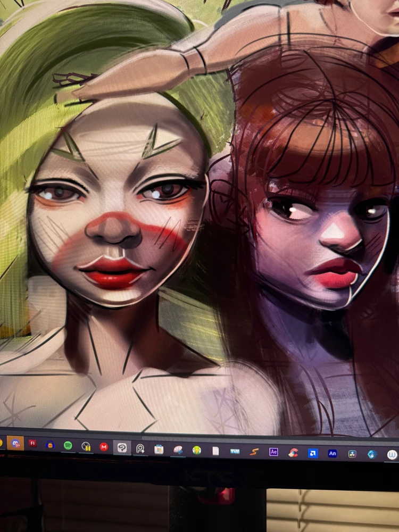Open the red circle M icon
Image resolution: width=399 pixels, height=532 pixels.
point(104,447)
